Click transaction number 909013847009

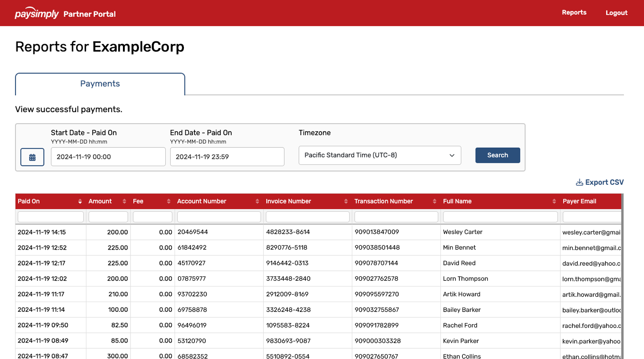(377, 232)
